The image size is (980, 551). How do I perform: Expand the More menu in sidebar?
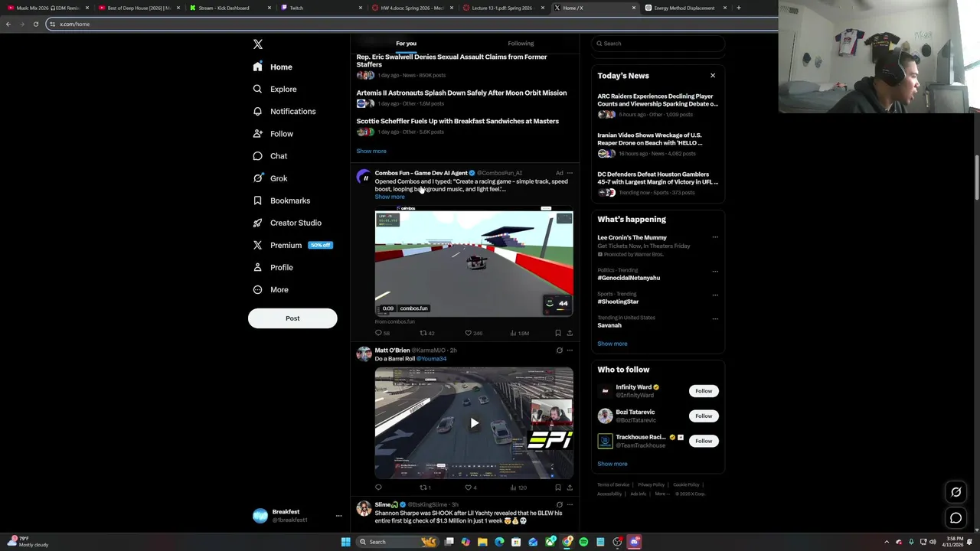[271, 289]
